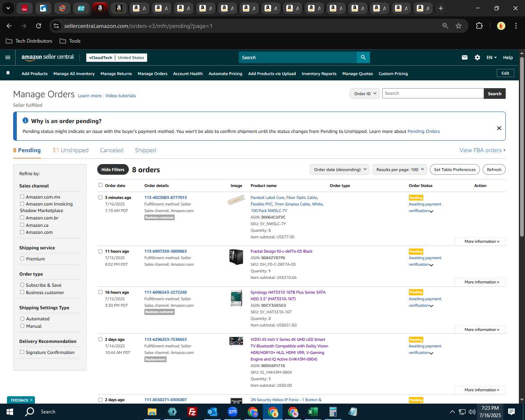Open Manage All Inventory menu item
Screen dimensions: 525x420
74,73
